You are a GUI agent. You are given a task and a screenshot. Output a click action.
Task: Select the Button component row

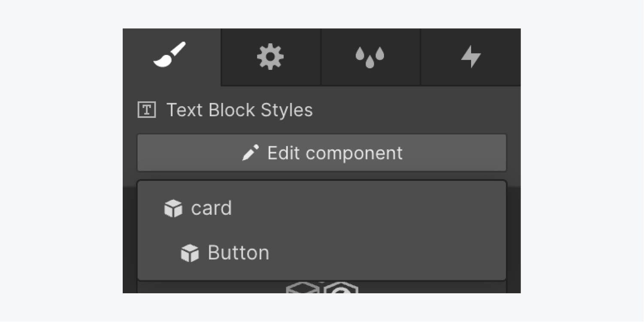[x=322, y=253]
